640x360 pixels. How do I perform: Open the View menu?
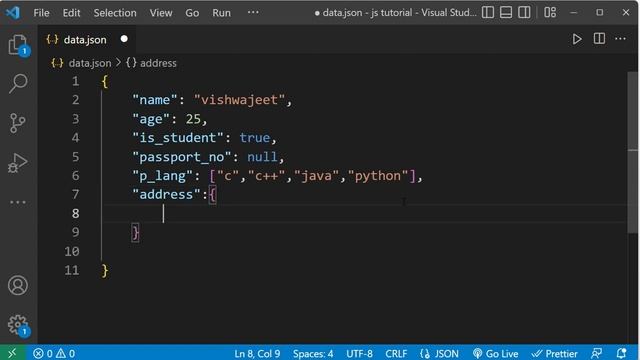click(160, 13)
